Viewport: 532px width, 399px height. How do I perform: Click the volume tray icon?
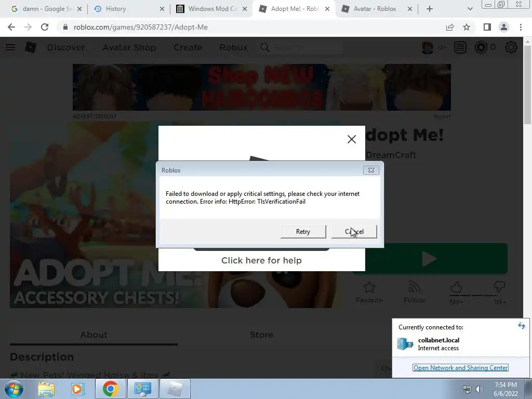pyautogui.click(x=480, y=389)
